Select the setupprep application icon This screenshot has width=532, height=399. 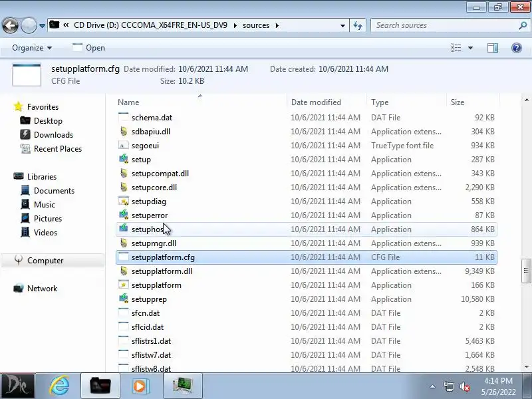coord(124,299)
